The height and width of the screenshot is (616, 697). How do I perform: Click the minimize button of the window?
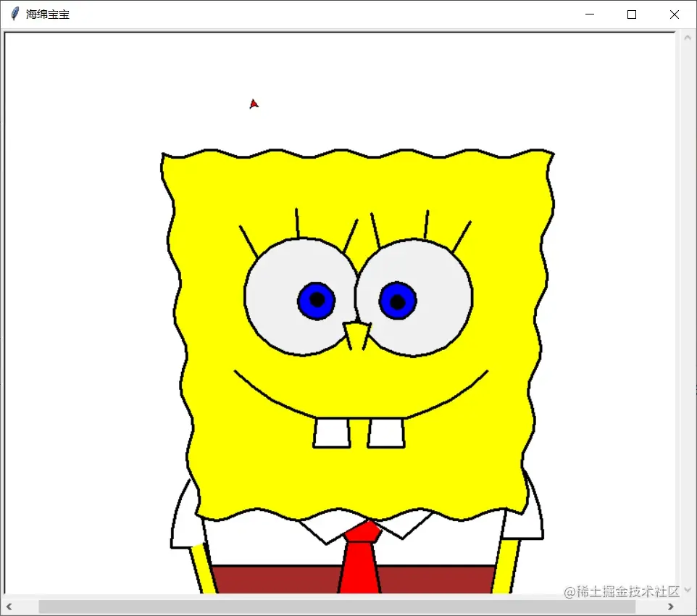click(589, 14)
